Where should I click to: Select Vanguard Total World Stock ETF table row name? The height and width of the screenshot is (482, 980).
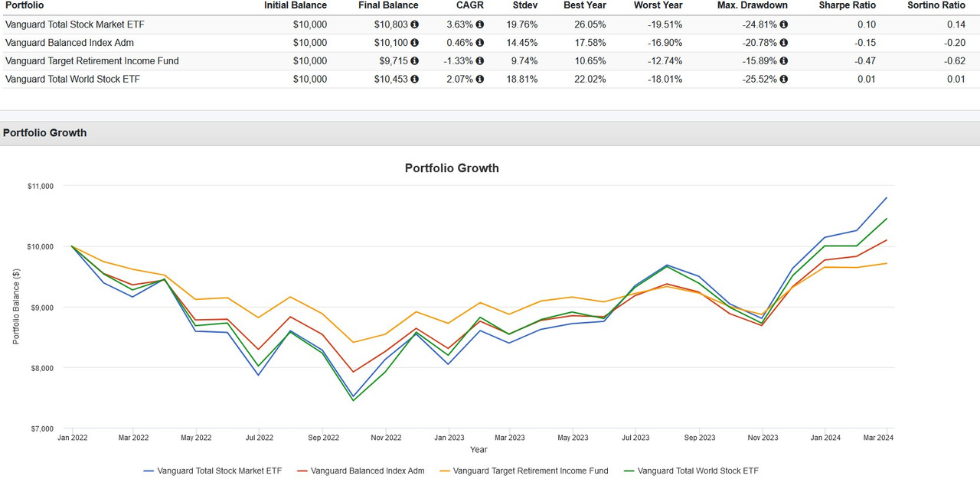[x=73, y=79]
